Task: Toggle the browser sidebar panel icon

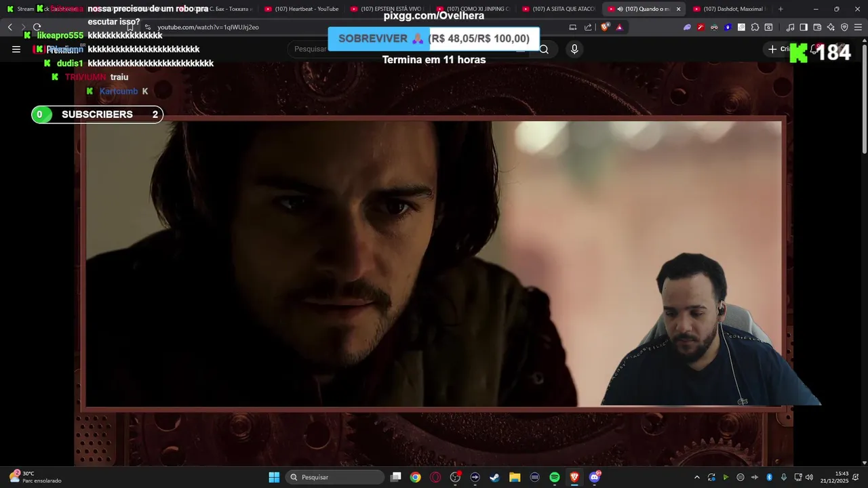Action: tap(804, 27)
